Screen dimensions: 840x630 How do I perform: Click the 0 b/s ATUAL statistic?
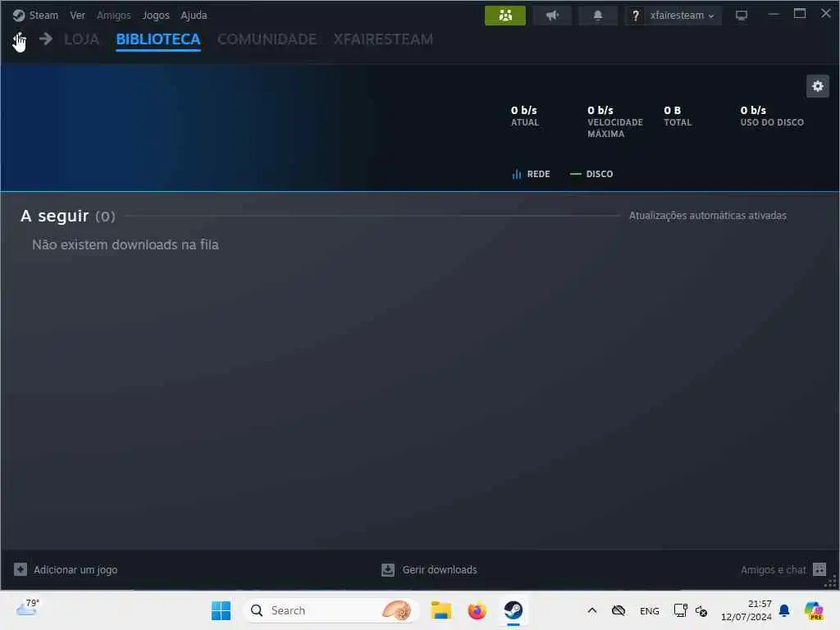pyautogui.click(x=524, y=116)
